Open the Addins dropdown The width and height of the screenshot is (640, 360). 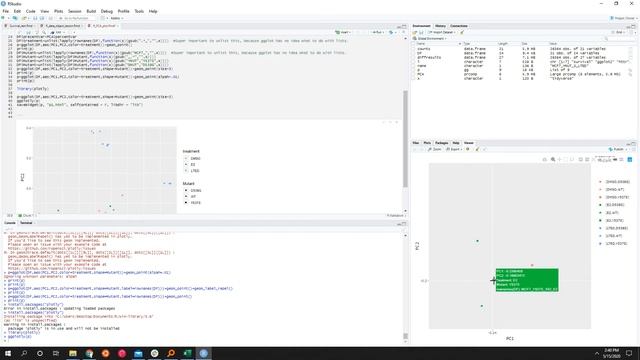[x=116, y=18]
